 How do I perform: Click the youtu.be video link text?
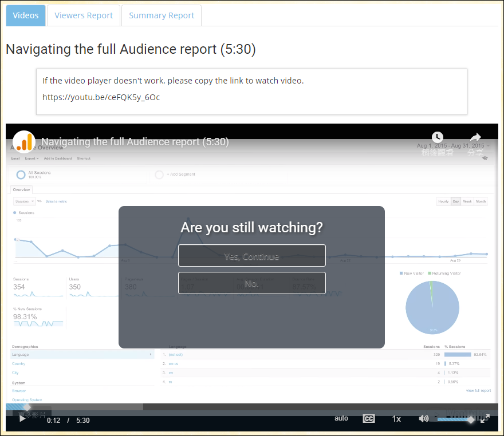(101, 97)
